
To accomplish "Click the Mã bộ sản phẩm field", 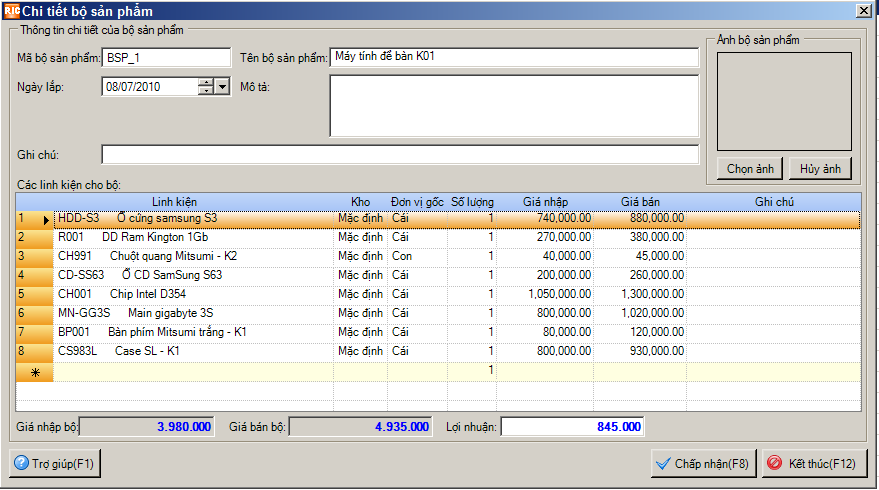I will click(x=166, y=58).
